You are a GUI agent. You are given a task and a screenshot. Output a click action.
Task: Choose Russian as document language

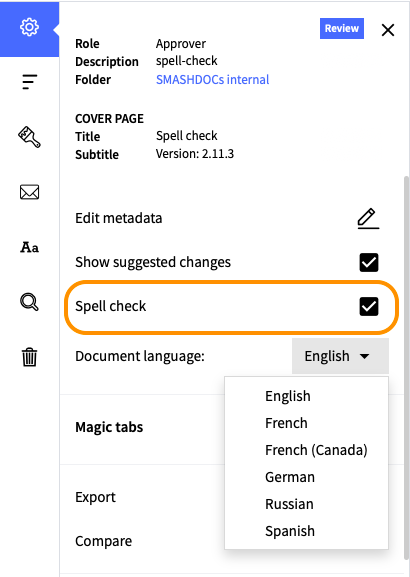coord(289,504)
